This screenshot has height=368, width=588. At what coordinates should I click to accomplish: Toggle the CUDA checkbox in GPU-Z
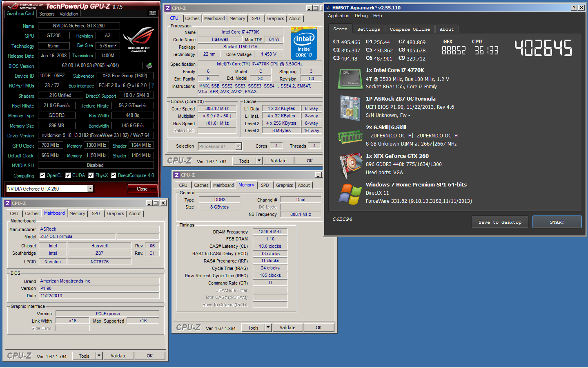68,175
